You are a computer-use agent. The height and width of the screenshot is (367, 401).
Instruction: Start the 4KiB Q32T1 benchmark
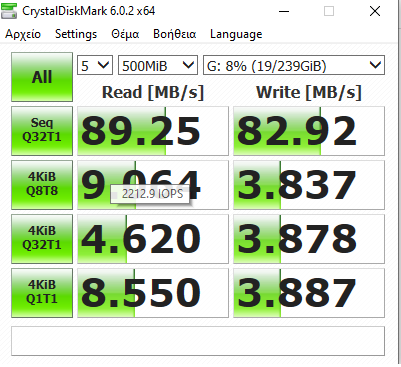42,239
